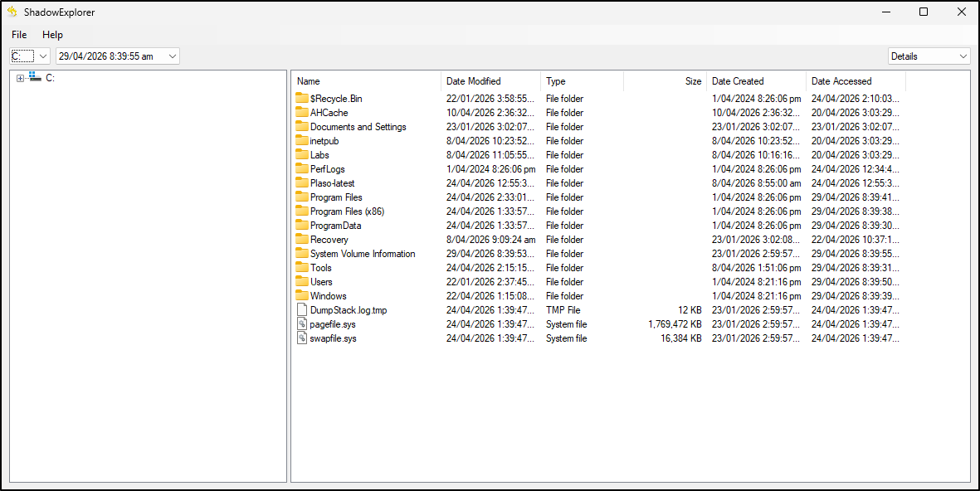Select the C: label in the tree
This screenshot has height=491, width=980.
point(50,78)
